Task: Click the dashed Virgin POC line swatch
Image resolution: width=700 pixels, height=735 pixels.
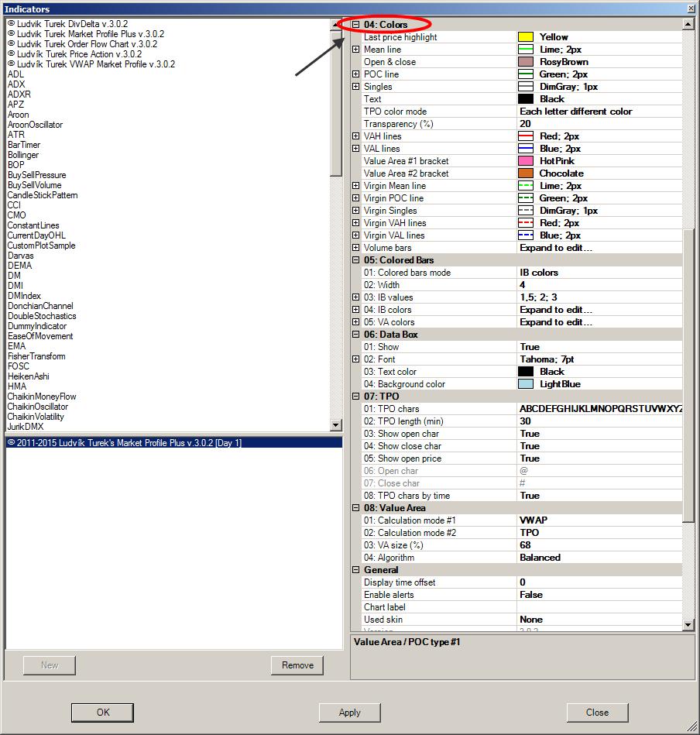Action: [526, 197]
